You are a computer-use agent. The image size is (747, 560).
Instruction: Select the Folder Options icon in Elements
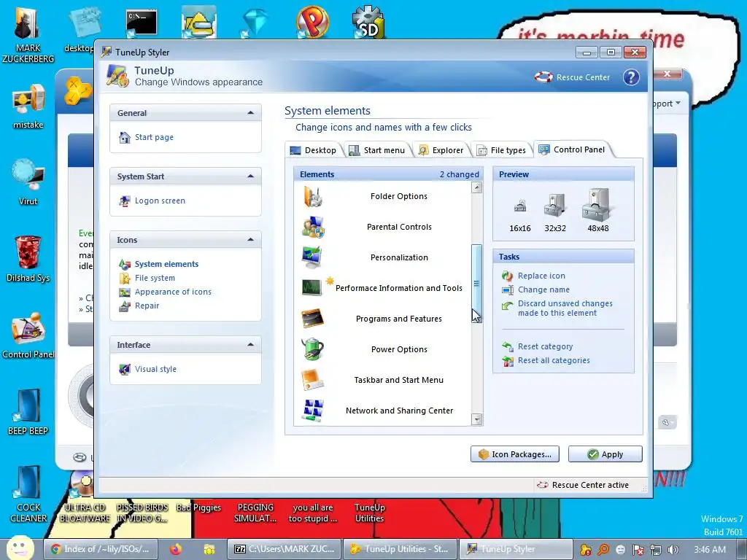(312, 196)
